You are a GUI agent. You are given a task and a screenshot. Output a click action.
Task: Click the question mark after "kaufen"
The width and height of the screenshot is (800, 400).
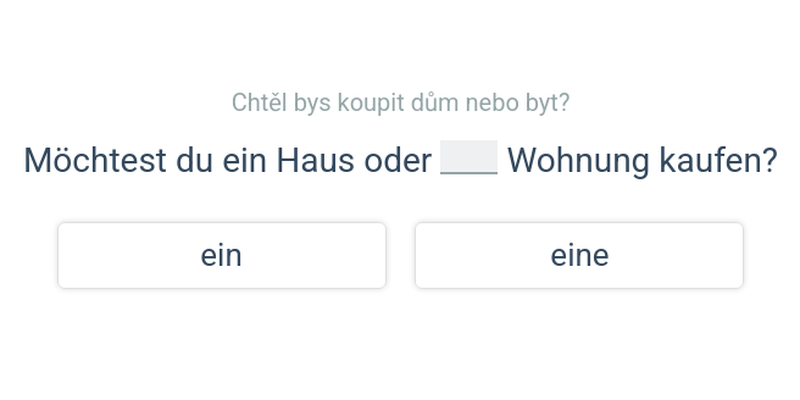(769, 160)
